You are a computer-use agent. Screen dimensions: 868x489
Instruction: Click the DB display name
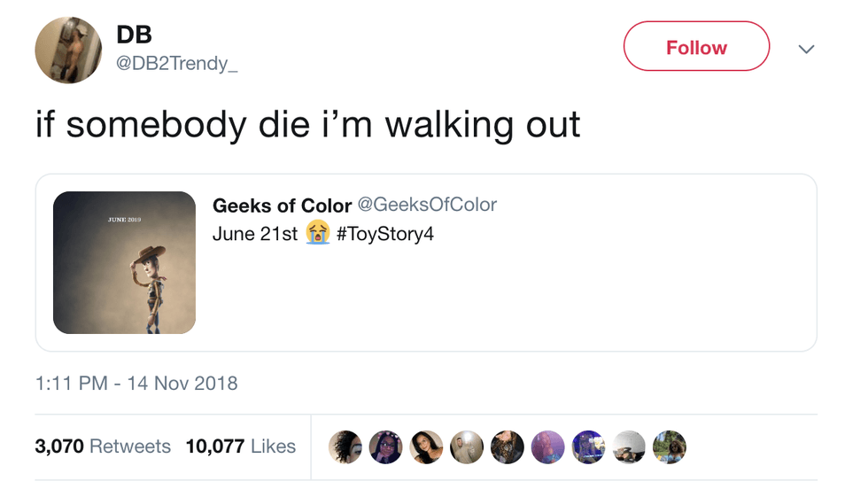point(135,34)
